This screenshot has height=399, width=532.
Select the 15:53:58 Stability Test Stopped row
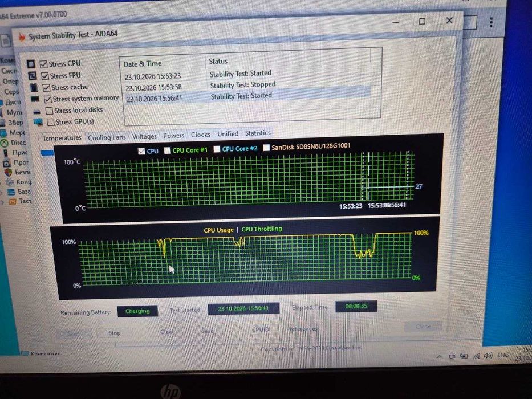247,85
